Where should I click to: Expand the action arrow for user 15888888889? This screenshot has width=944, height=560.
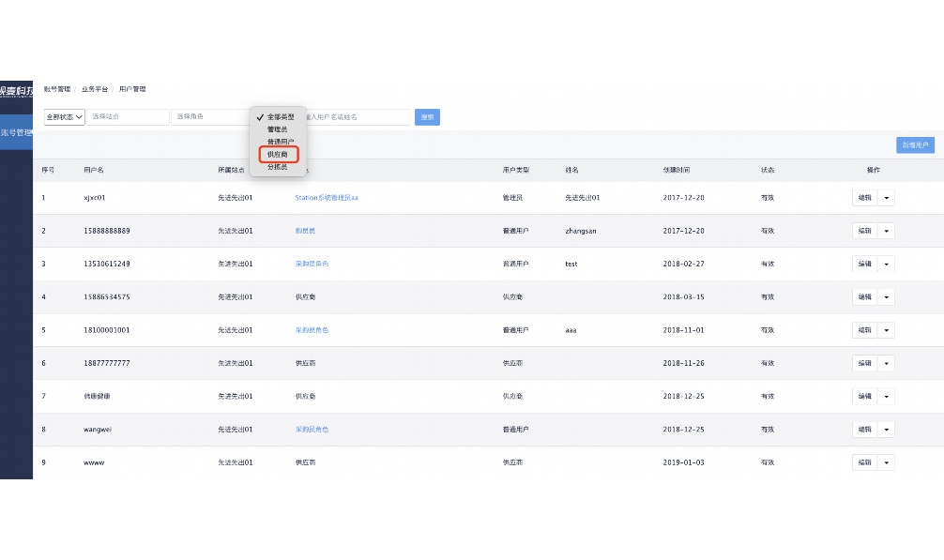pos(886,231)
